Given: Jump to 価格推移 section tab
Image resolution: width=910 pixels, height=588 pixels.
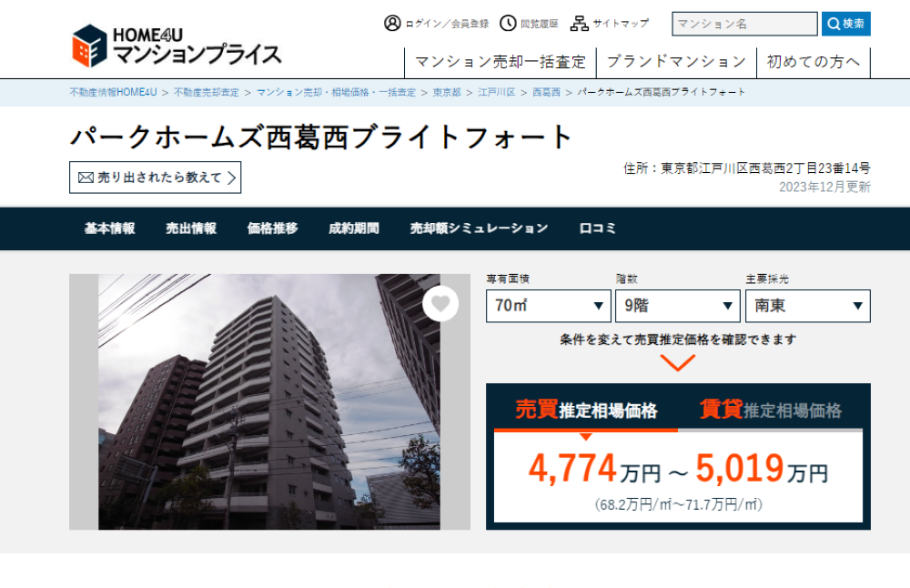Looking at the screenshot, I should coord(272,228).
